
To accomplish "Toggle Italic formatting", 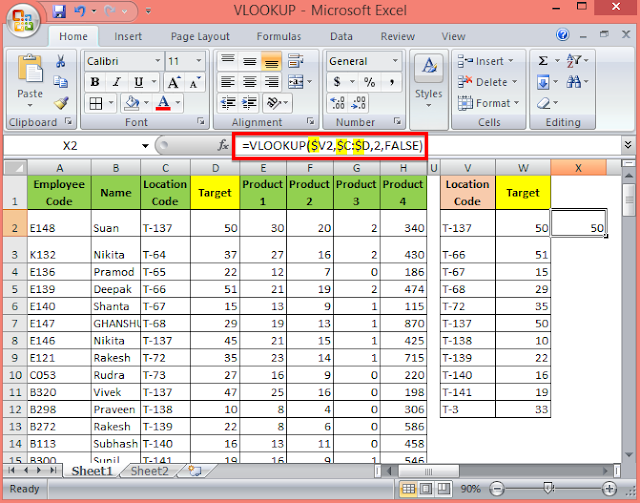I will click(x=116, y=82).
